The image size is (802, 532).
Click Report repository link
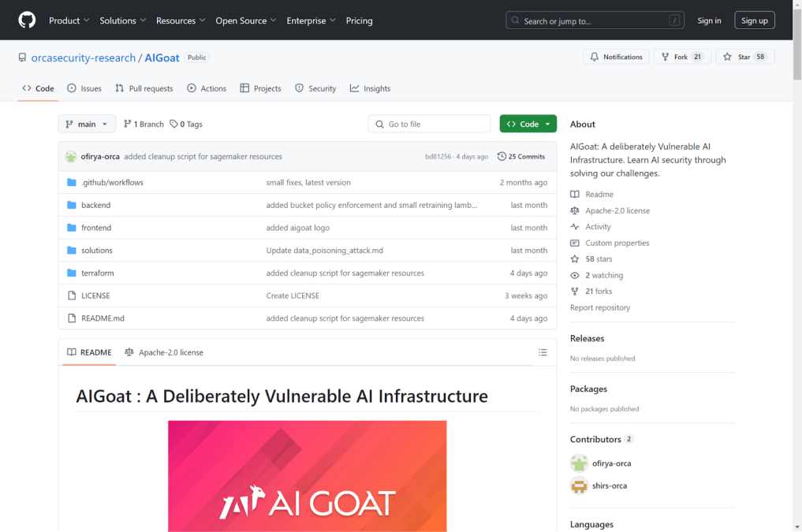point(600,307)
